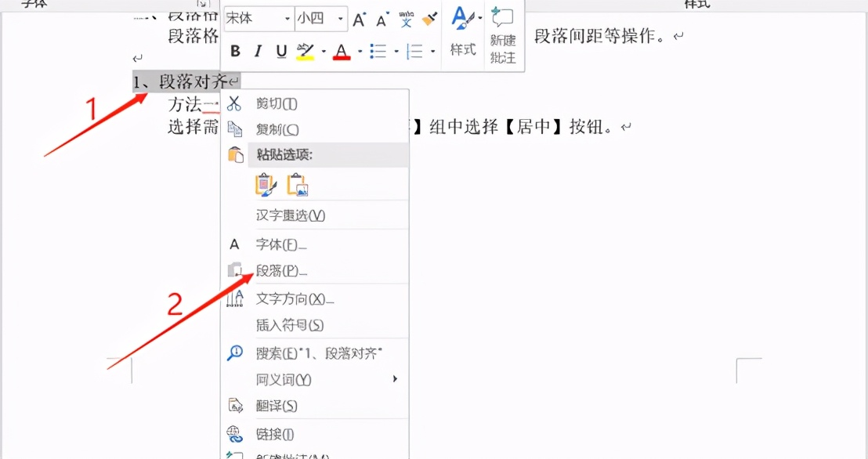Click the Grow Font icon
Viewport: 868px width, 459px height.
click(359, 19)
